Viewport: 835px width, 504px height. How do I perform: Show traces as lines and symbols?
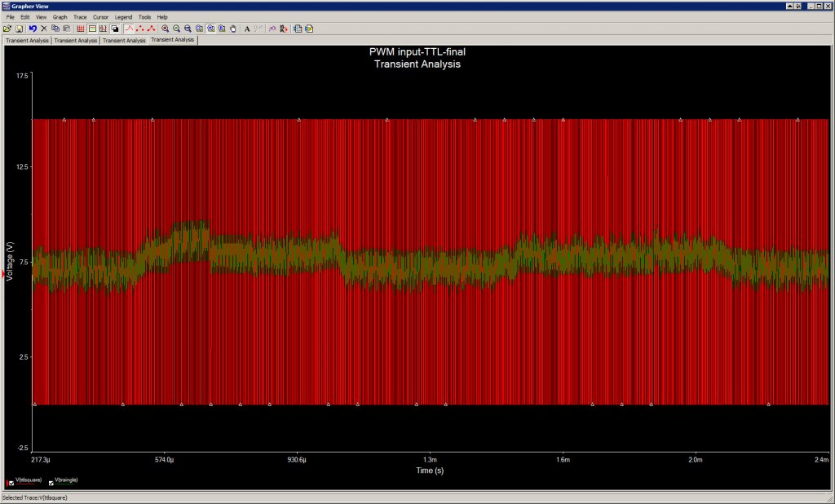point(151,29)
